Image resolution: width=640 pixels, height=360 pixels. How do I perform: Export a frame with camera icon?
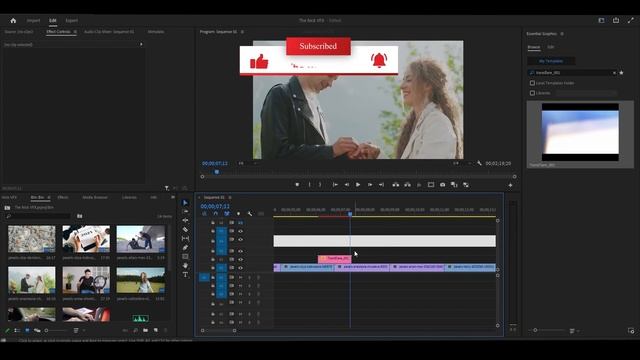pyautogui.click(x=442, y=185)
